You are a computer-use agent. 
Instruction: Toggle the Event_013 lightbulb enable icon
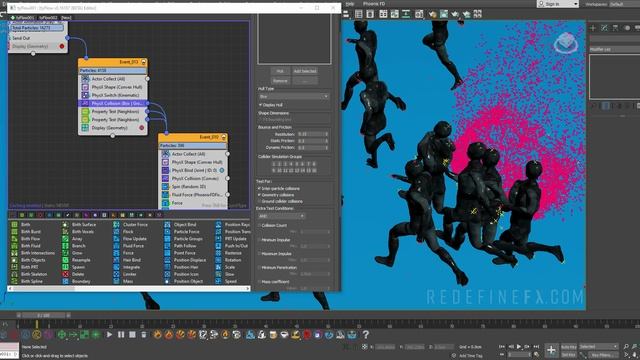pyautogui.click(x=144, y=62)
